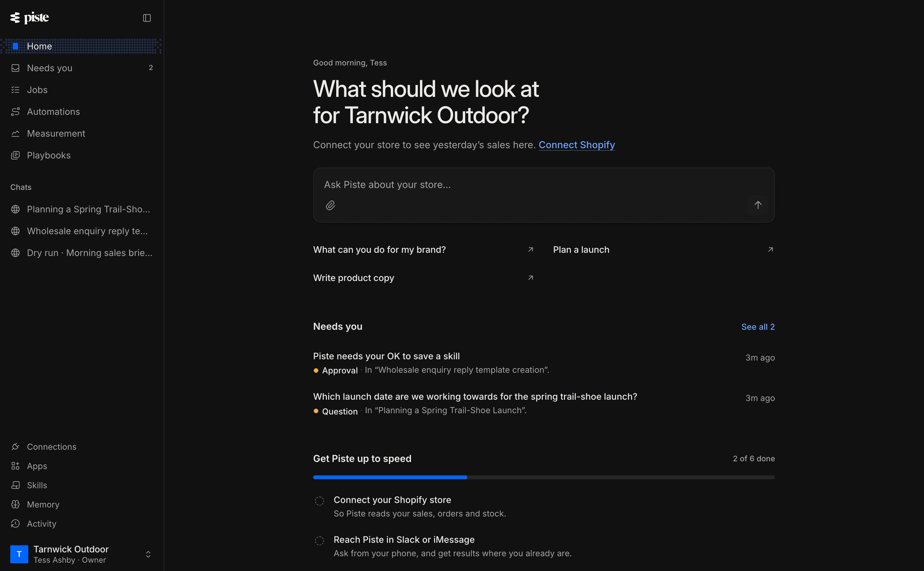This screenshot has width=924, height=571.
Task: Go to Needs you in sidebar
Action: [82, 68]
